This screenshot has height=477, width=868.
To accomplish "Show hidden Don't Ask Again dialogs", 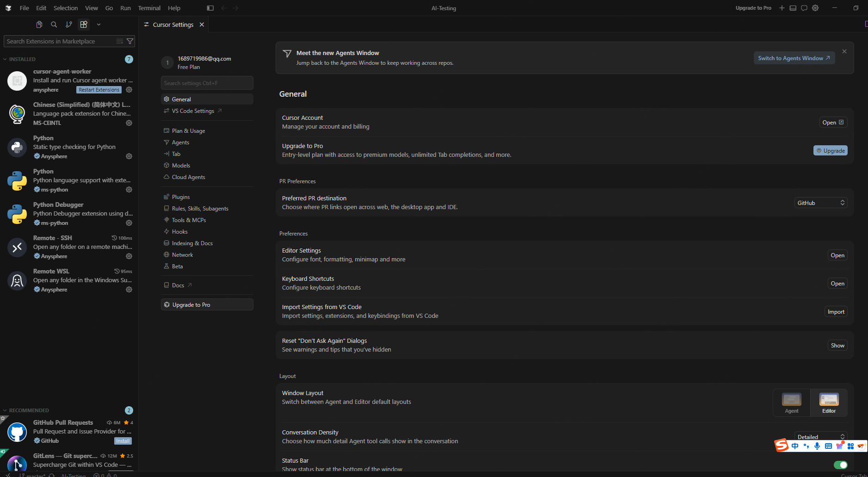I will (837, 346).
